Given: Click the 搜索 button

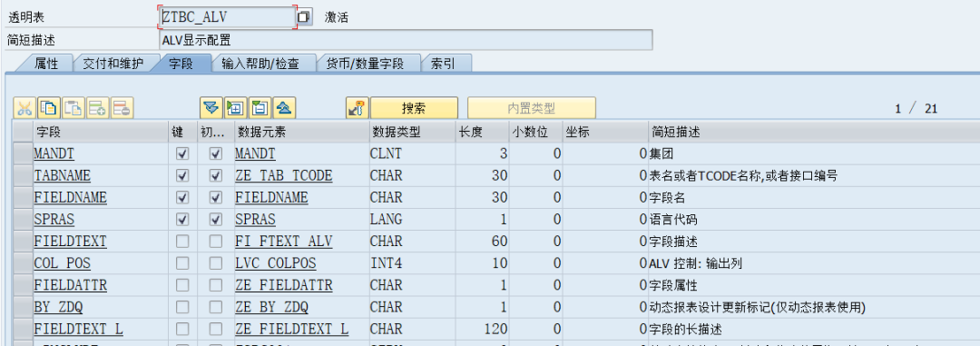Looking at the screenshot, I should click(x=414, y=108).
